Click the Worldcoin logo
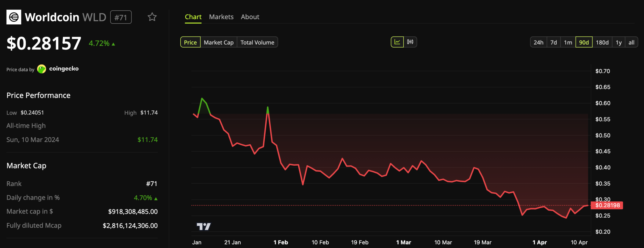The width and height of the screenshot is (644, 248). tap(14, 17)
